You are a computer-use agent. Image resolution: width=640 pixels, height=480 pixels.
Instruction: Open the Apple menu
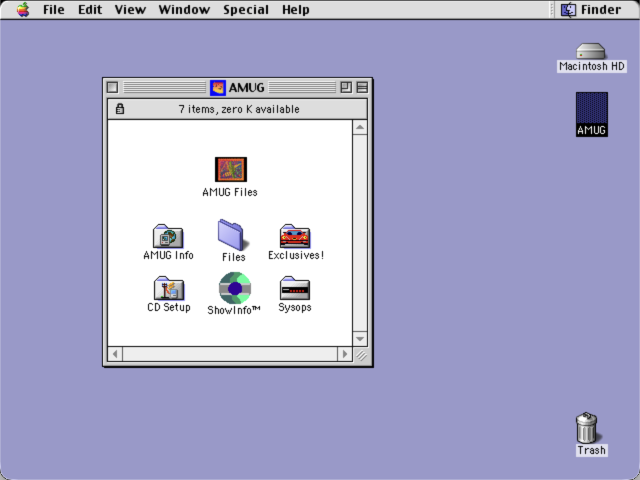tap(23, 9)
